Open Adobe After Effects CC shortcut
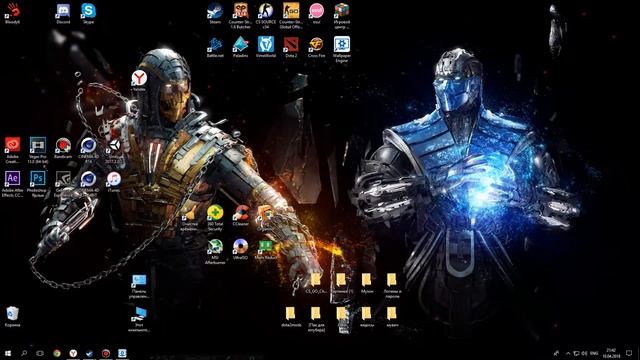 point(13,184)
